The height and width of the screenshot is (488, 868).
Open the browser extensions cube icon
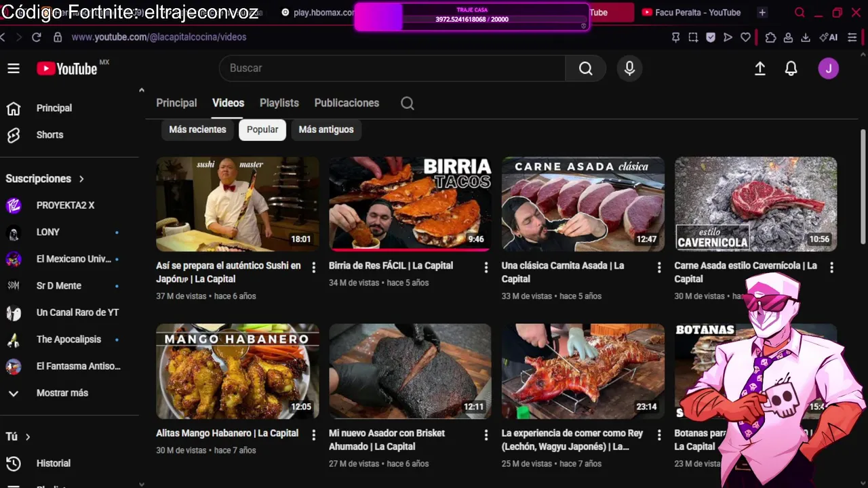(x=770, y=37)
